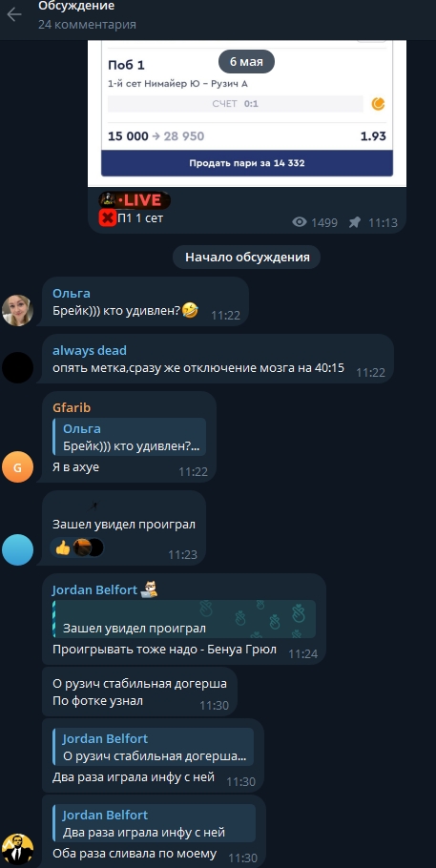Screen dimensions: 436x868
Task: Click the Продать пари за 14 332 button
Action: [x=247, y=163]
